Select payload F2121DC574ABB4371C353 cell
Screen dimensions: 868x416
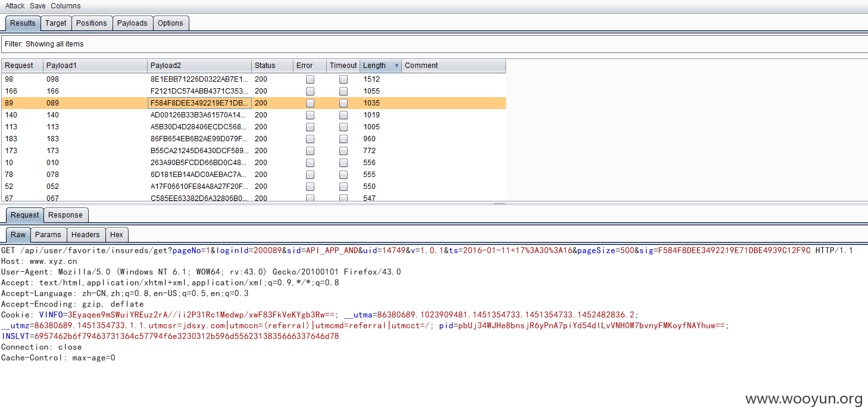[199, 91]
